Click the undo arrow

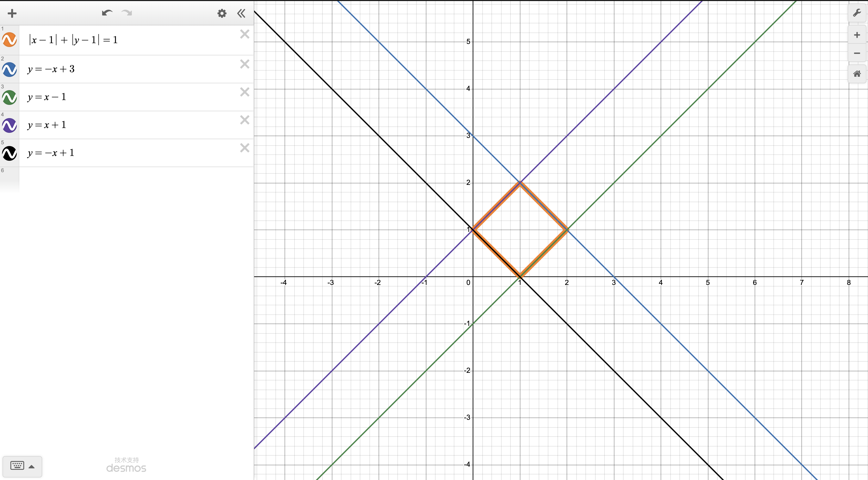click(x=107, y=13)
